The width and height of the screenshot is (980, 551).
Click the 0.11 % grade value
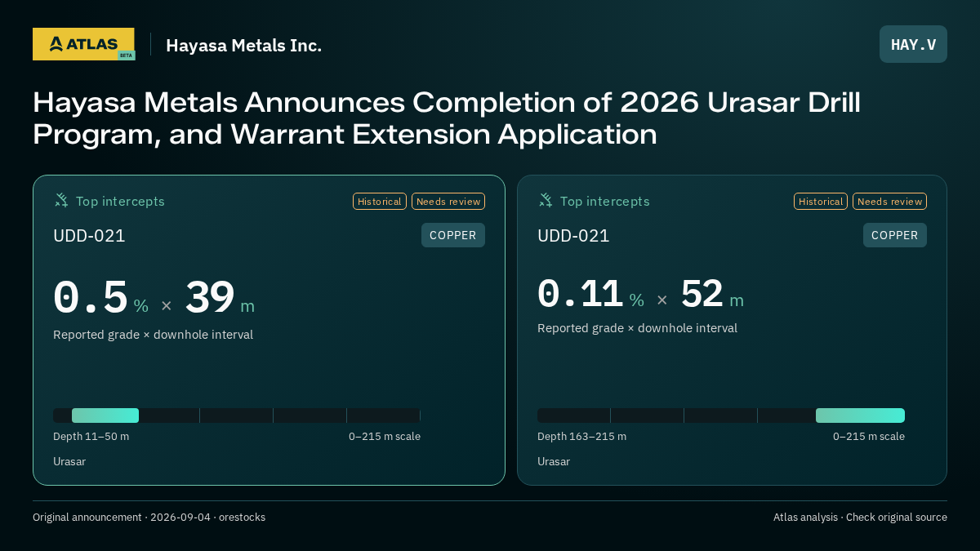click(x=590, y=295)
